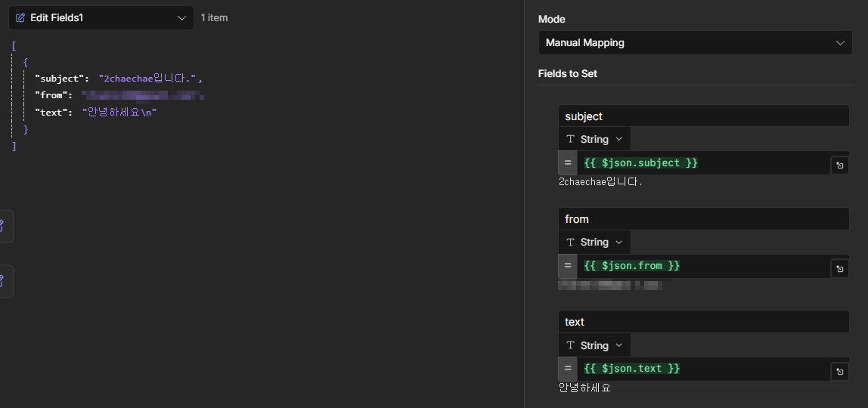Click the {{ $json.text }} expression field

point(703,369)
